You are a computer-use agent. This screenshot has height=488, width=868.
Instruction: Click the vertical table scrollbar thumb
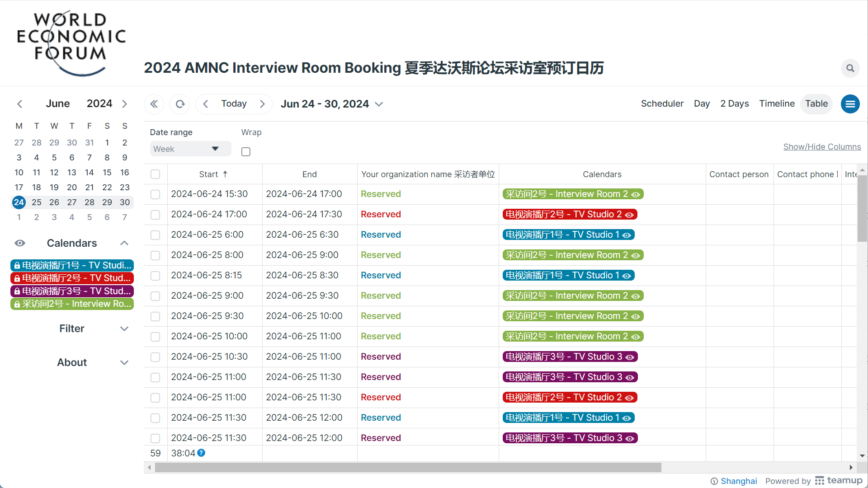point(862,209)
